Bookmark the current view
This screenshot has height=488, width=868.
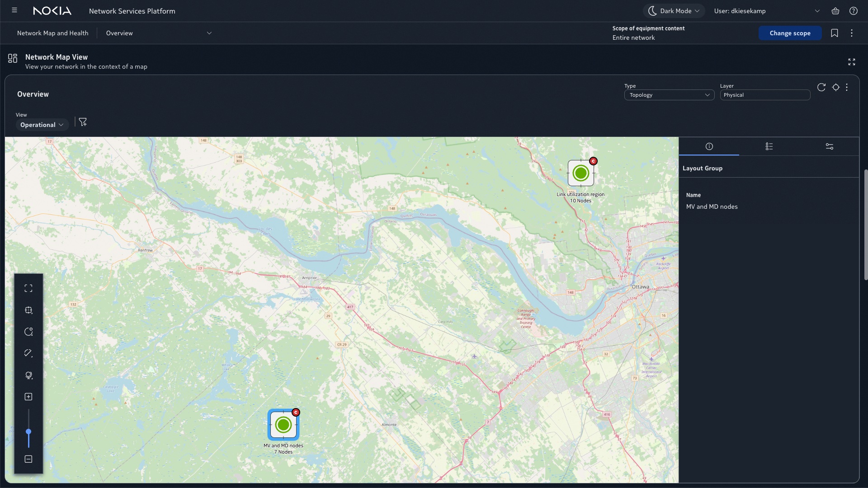click(835, 33)
